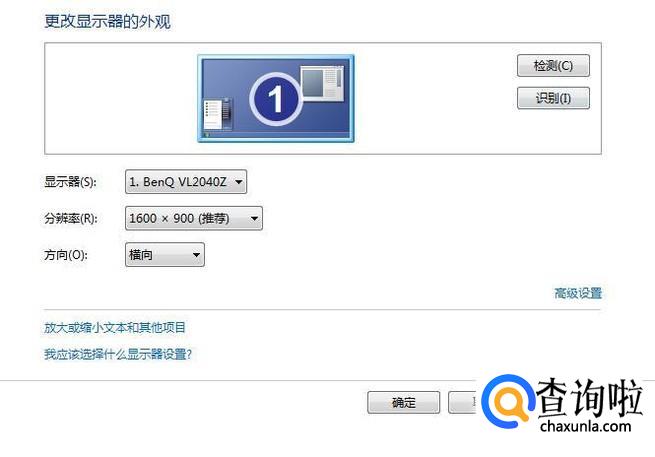This screenshot has width=655, height=457.
Task: Click the small window icon in monitor preview
Action: coord(322,84)
